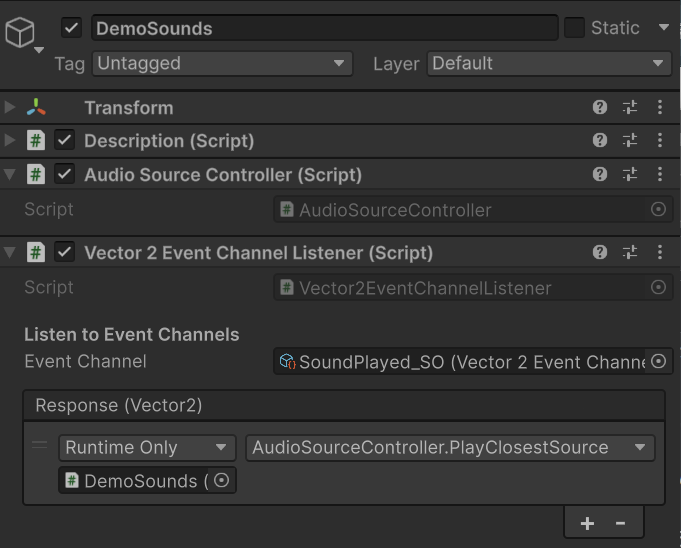Click the Audio Source Controller (Script) title

(x=223, y=175)
